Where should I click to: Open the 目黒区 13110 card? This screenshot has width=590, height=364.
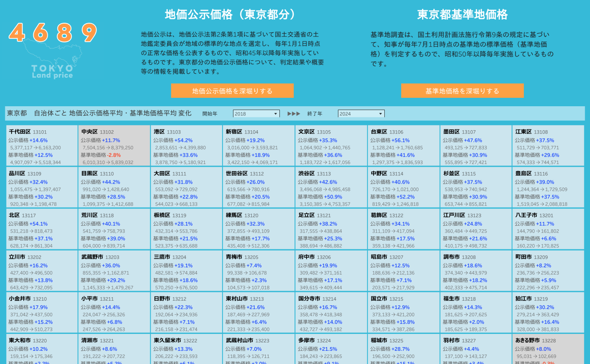coord(114,187)
